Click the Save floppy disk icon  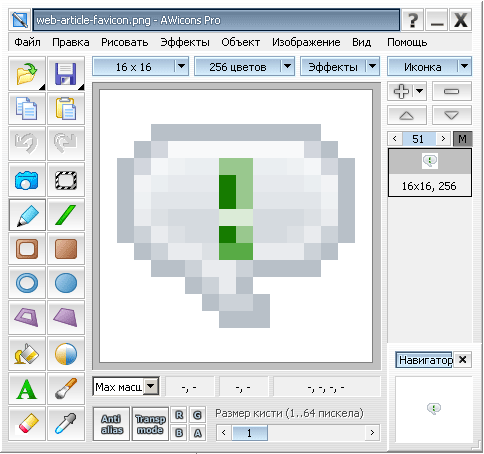tap(66, 73)
